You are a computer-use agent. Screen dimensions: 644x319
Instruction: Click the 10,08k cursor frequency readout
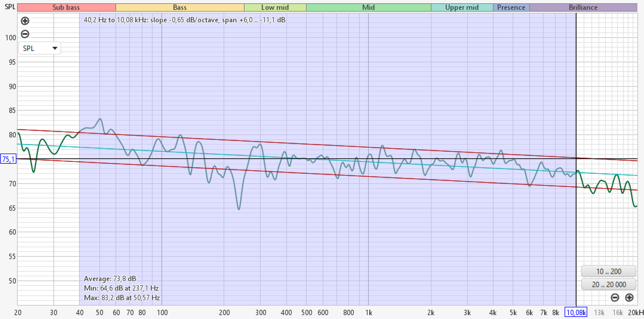point(576,312)
